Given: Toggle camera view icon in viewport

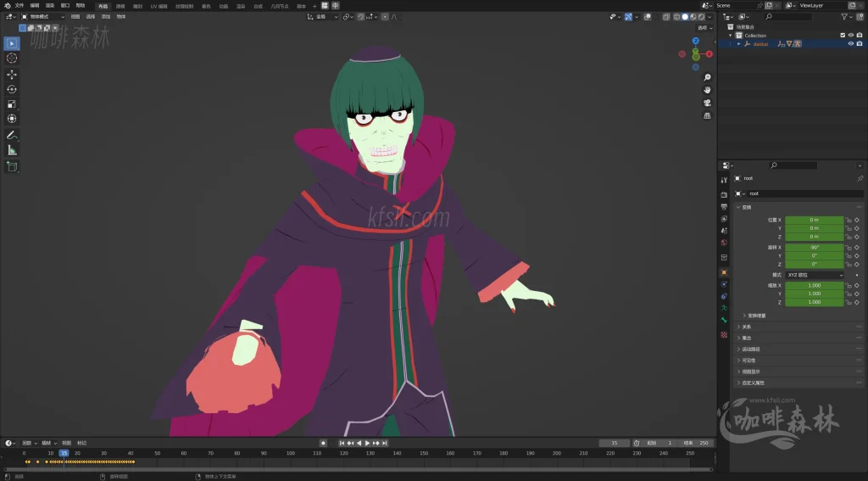Looking at the screenshot, I should click(x=707, y=103).
